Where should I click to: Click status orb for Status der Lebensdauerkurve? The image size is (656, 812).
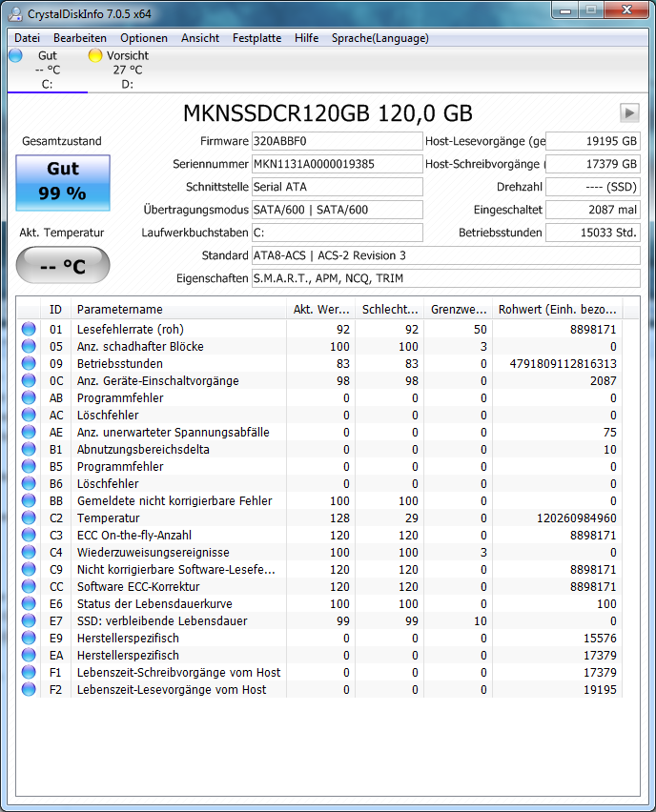(29, 603)
